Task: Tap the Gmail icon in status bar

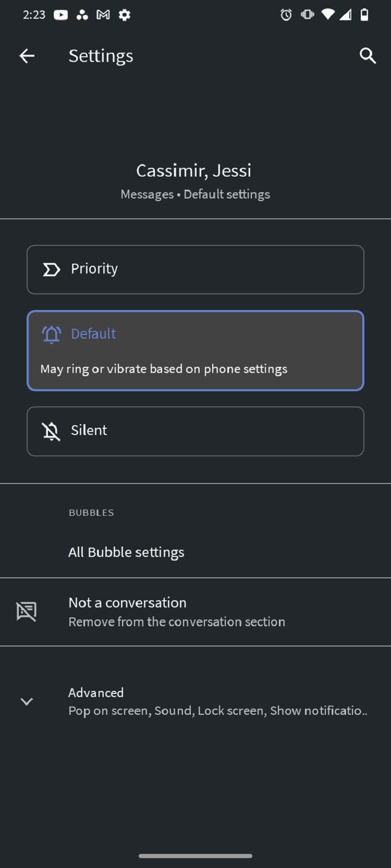Action: pos(103,15)
